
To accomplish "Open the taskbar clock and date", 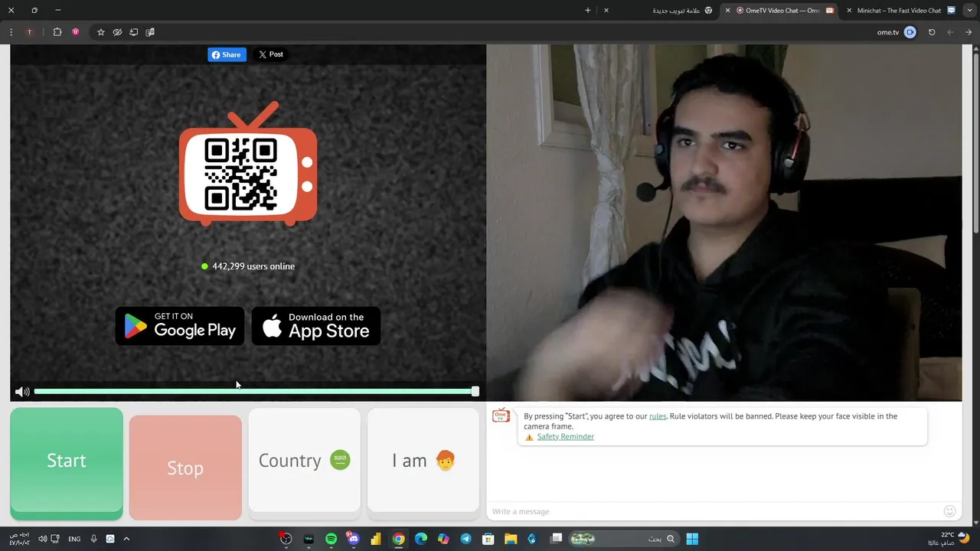I will 19,539.
